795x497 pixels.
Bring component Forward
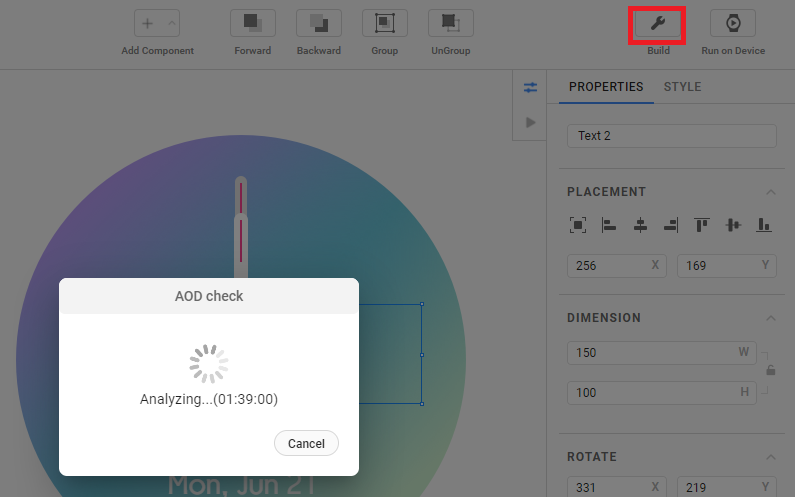click(252, 23)
